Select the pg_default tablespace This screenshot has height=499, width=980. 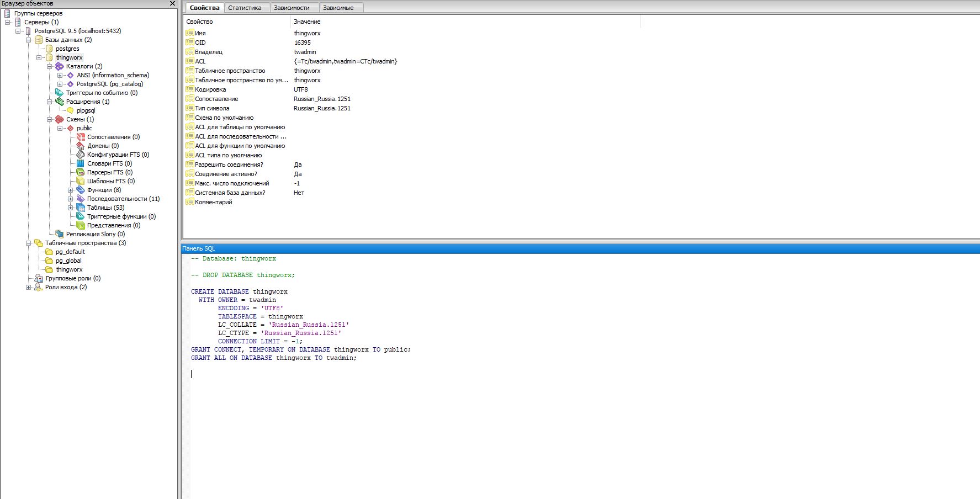(70, 252)
